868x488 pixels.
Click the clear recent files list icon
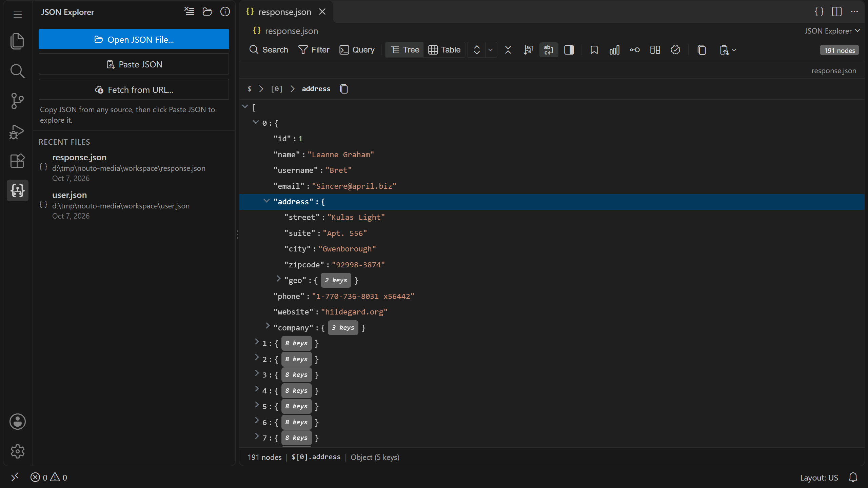(189, 12)
